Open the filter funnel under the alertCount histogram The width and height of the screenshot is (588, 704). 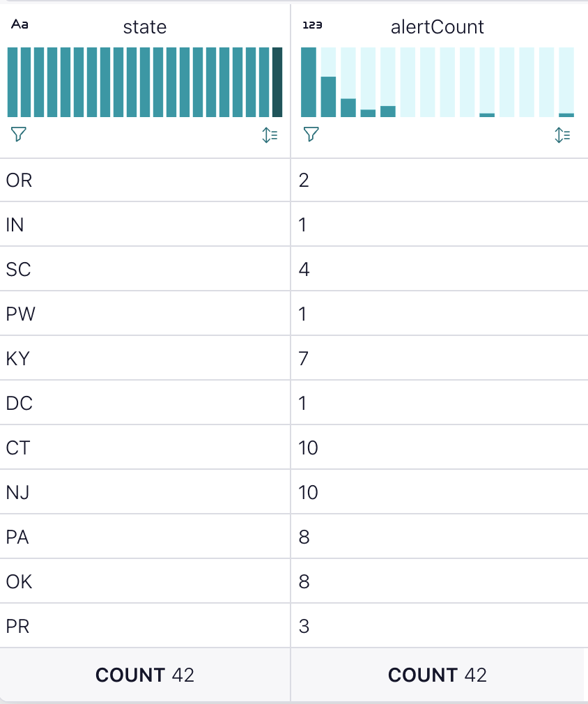311,135
